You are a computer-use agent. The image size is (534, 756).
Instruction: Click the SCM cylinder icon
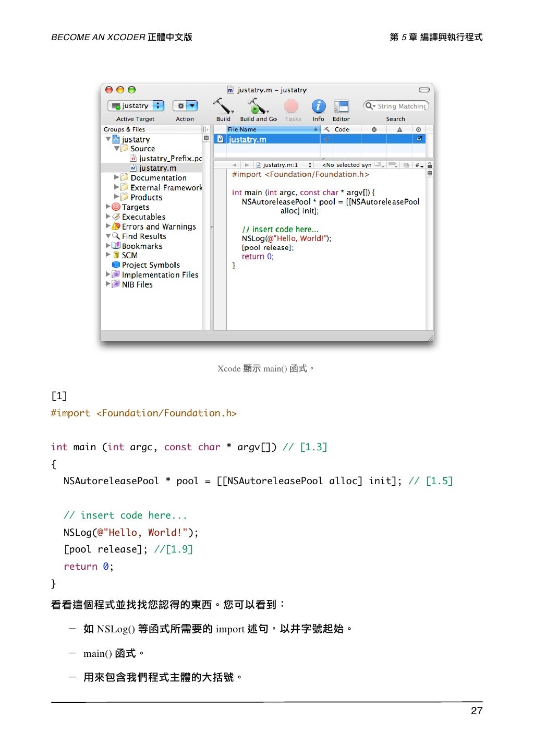point(116,255)
